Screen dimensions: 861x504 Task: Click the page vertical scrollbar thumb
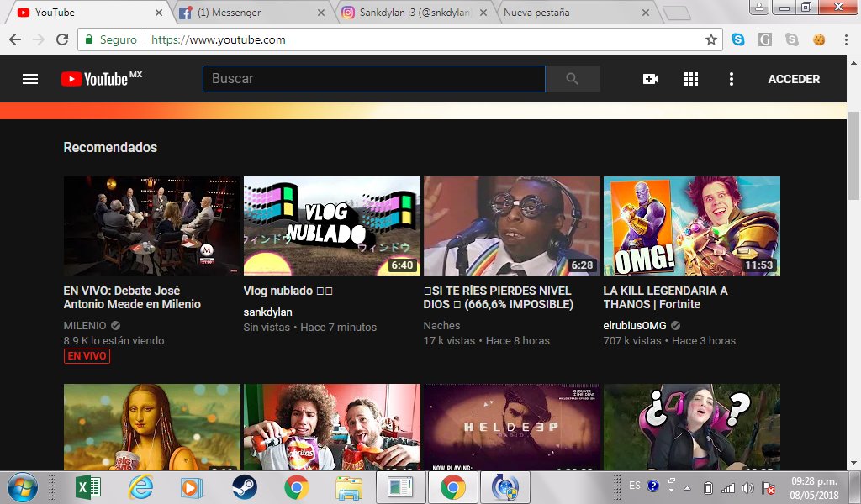853,156
